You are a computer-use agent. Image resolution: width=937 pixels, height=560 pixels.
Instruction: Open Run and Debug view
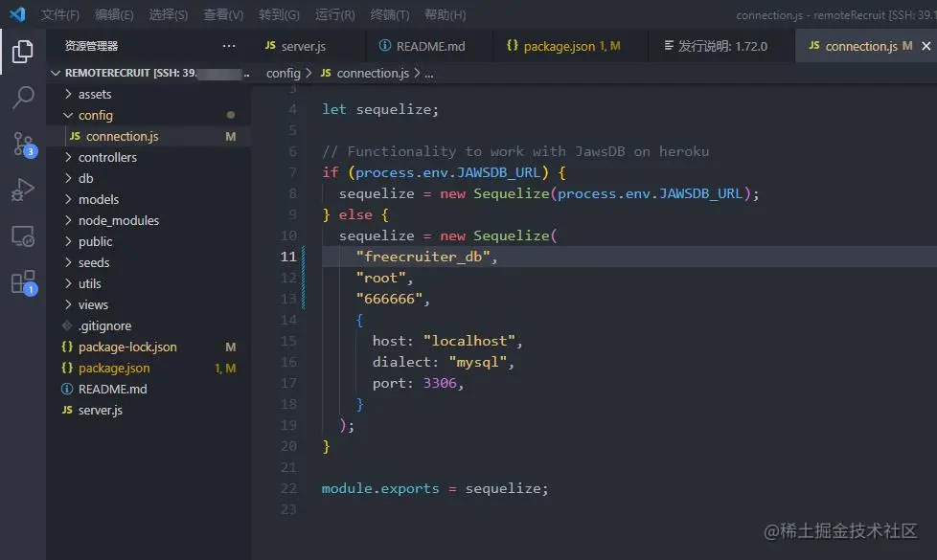point(23,190)
